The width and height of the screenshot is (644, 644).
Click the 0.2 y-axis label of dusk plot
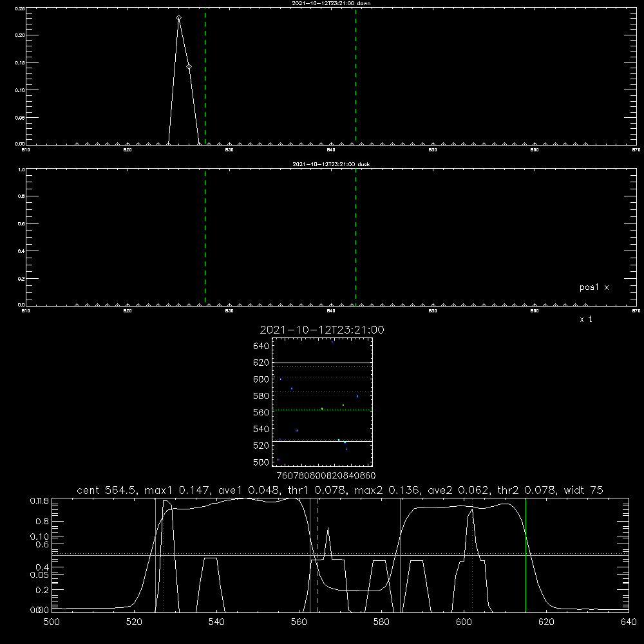21,279
